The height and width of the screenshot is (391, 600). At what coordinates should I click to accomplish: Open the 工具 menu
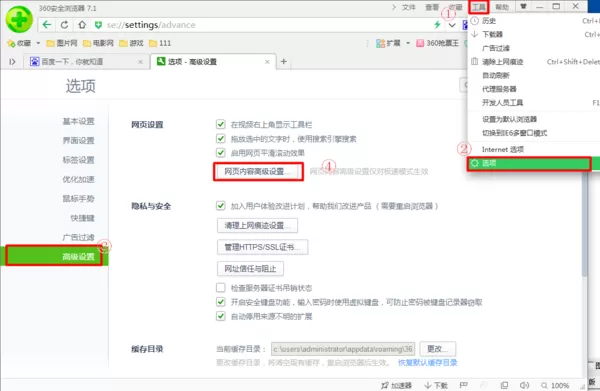pos(479,7)
